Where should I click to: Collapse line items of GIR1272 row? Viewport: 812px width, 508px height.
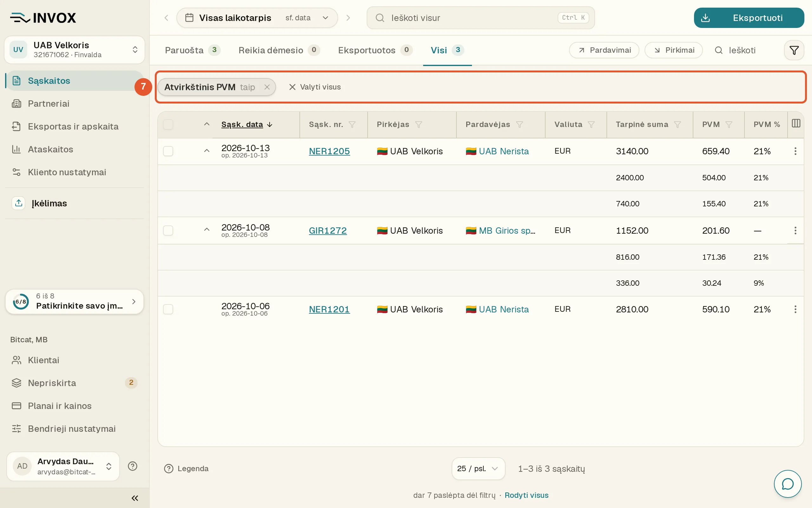click(207, 230)
